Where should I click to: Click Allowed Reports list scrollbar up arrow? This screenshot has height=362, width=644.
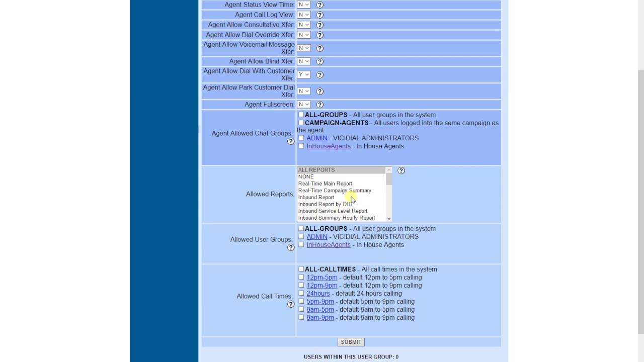pyautogui.click(x=389, y=170)
